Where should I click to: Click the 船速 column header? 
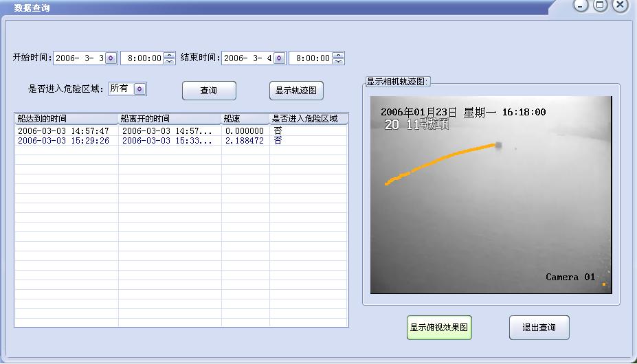[x=245, y=119]
